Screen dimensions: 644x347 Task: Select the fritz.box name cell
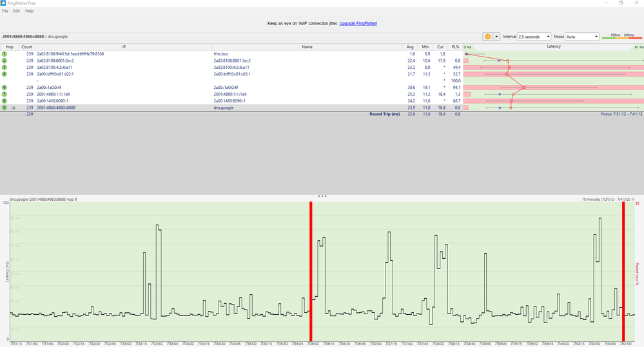[221, 53]
